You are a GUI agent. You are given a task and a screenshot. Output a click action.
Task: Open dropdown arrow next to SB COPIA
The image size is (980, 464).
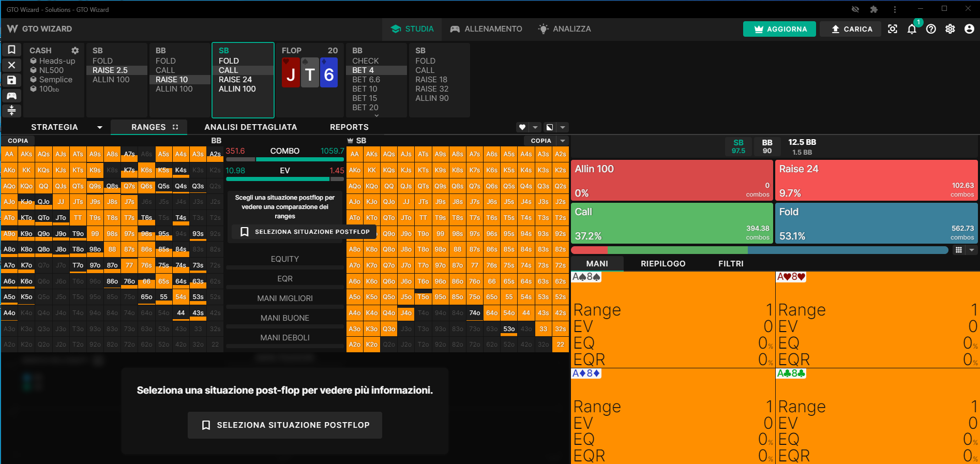tap(563, 141)
